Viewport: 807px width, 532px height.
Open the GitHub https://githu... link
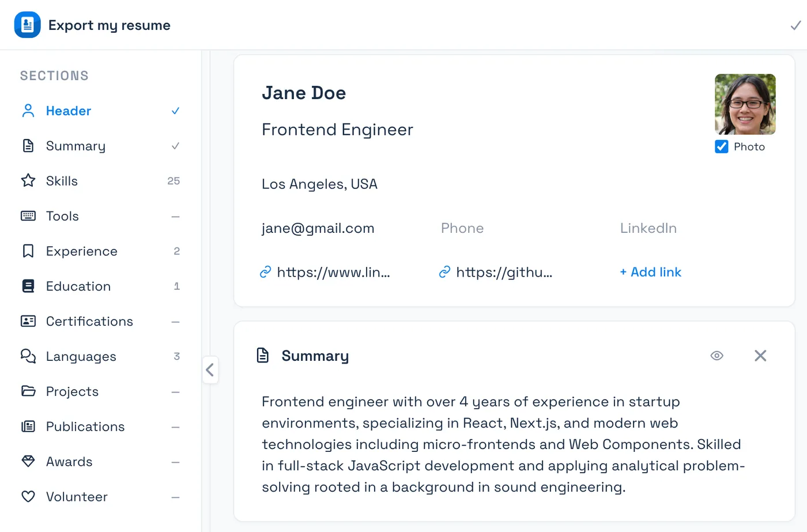tap(504, 272)
